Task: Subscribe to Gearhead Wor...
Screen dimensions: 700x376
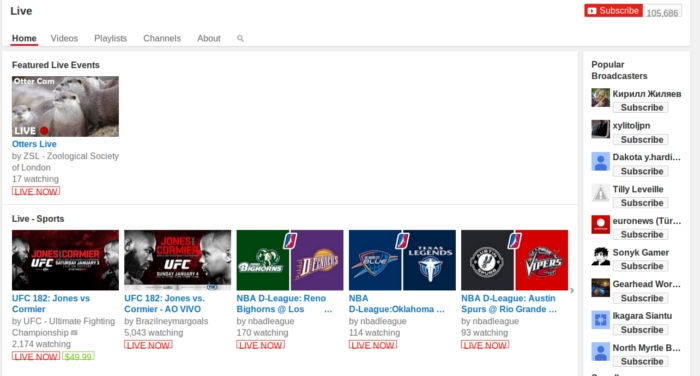Action: tap(641, 298)
